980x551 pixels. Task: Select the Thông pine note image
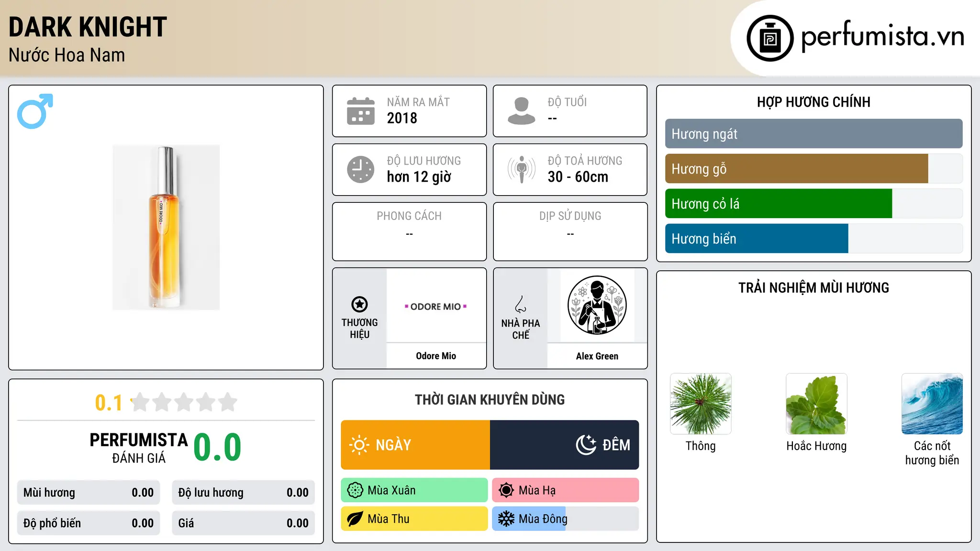click(x=701, y=404)
